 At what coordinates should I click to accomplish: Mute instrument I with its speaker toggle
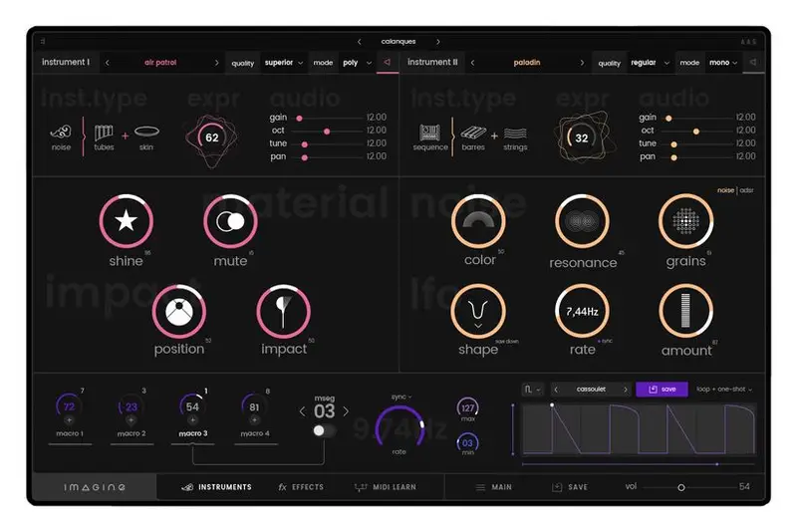tap(388, 62)
